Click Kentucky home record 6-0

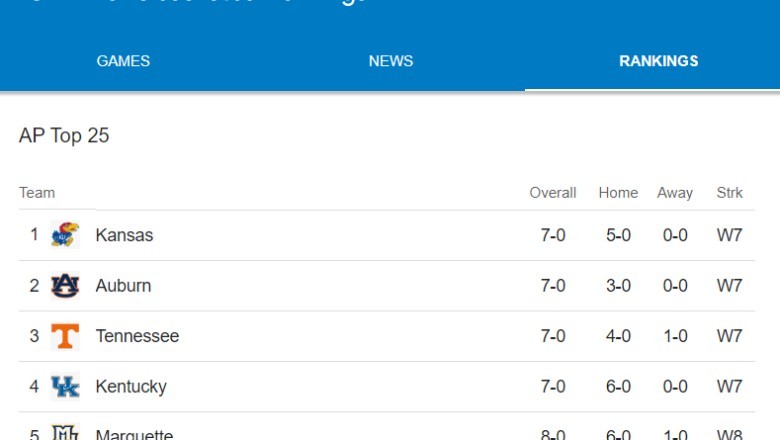[618, 386]
